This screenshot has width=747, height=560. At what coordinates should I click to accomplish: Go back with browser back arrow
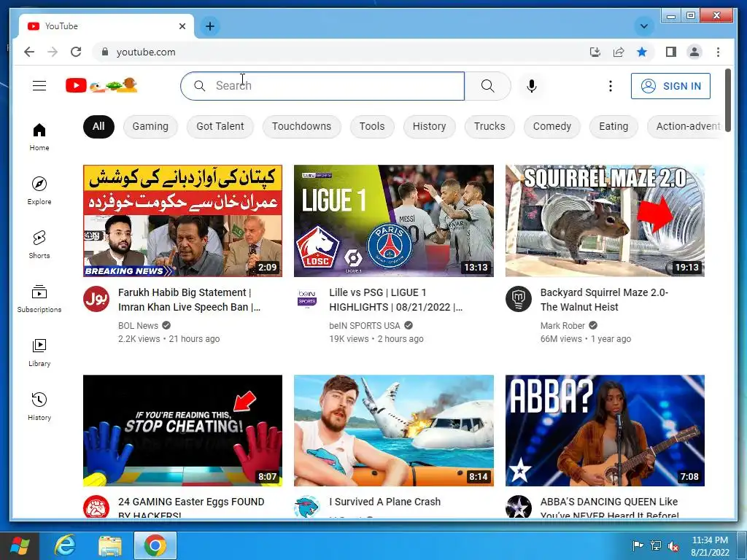[x=29, y=52]
